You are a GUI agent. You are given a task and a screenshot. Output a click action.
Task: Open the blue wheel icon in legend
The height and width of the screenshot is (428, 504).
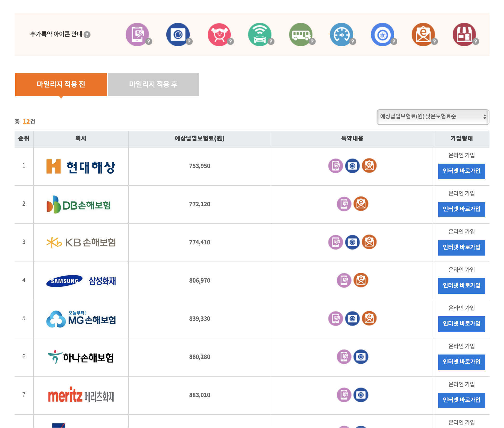click(383, 35)
